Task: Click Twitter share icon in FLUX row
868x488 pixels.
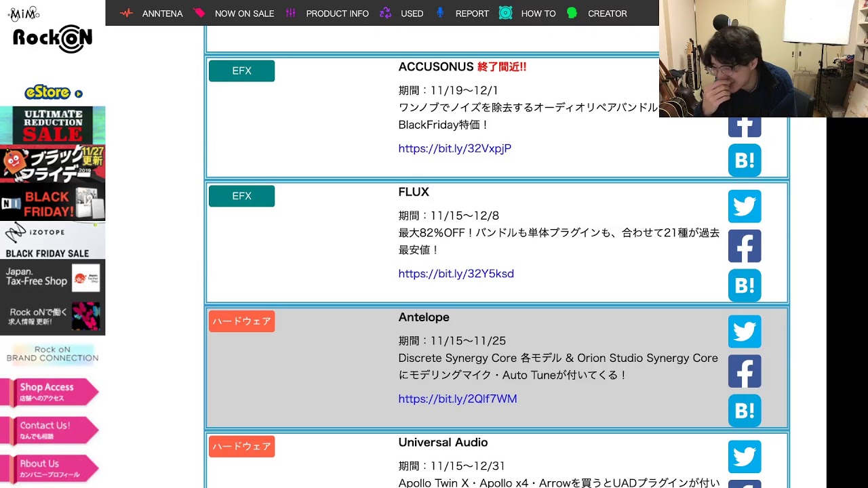Action: (x=745, y=206)
